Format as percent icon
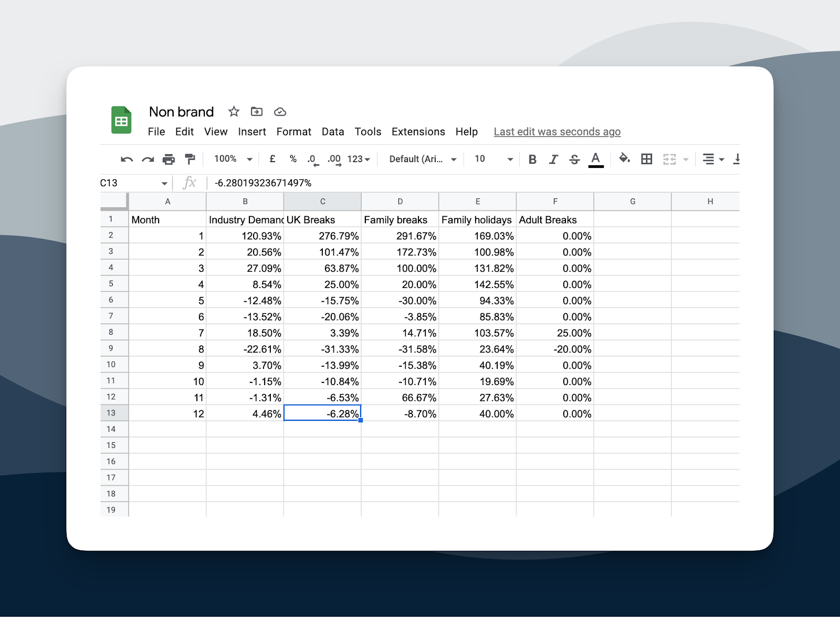This screenshot has height=617, width=840. click(x=293, y=158)
